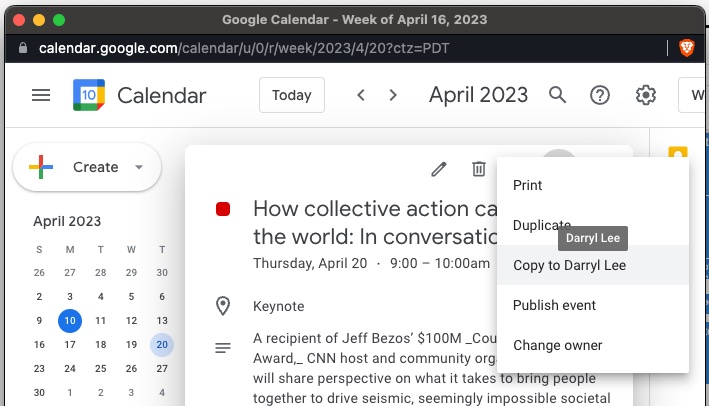Select April 13 in mini calendar
Screen dimensions: 709x406
(162, 321)
